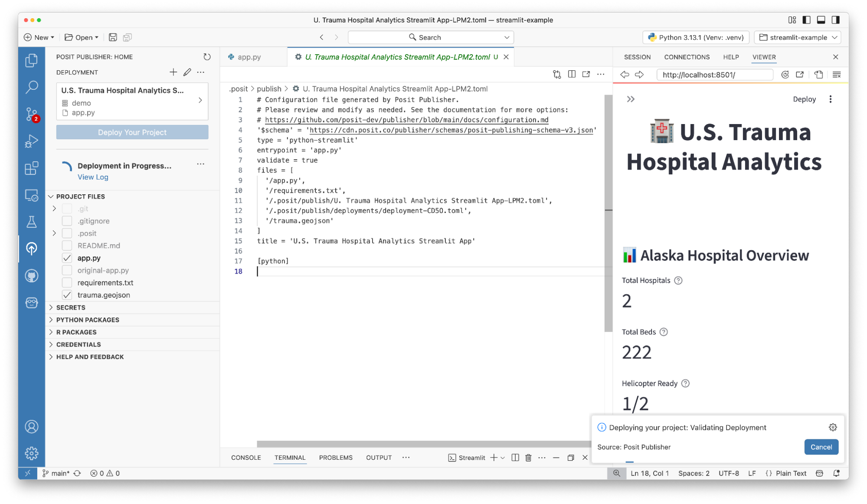Expand the CREDENTIALS section
This screenshot has height=504, width=867.
coord(79,344)
